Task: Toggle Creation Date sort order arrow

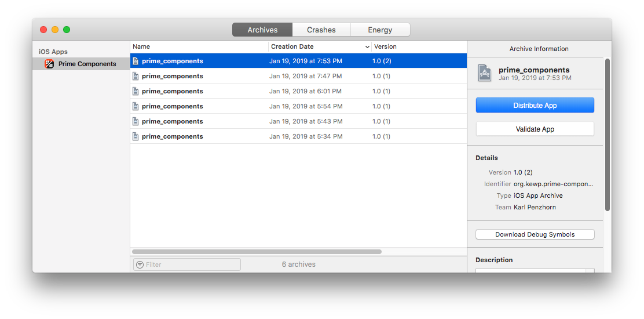Action: coord(367,46)
